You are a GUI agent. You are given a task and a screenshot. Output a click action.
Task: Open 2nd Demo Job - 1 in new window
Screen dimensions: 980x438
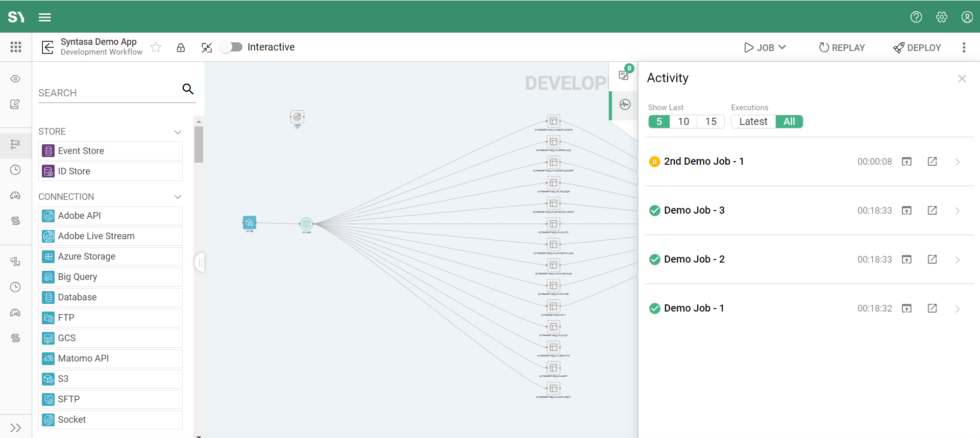[932, 162]
